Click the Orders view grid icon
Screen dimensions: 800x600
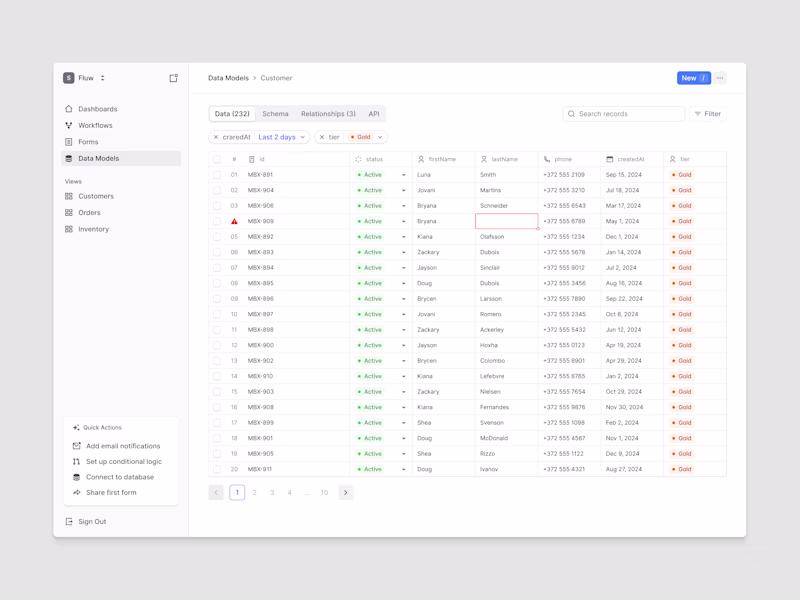pos(69,213)
